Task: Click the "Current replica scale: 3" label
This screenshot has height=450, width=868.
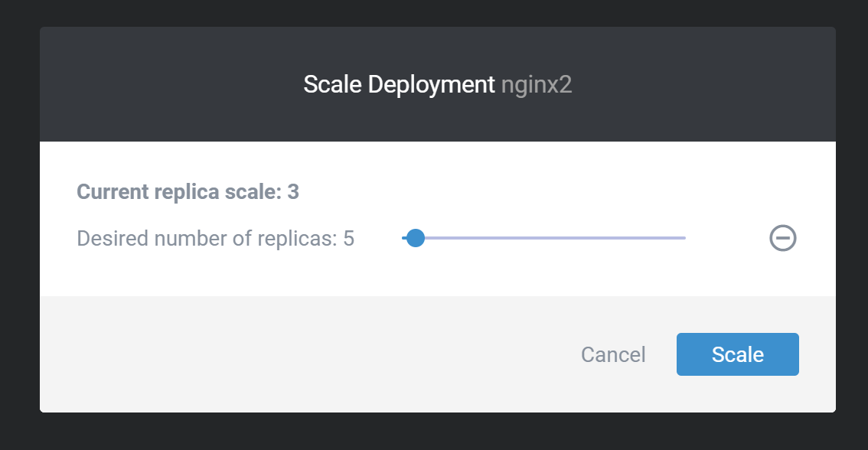Action: 188,192
